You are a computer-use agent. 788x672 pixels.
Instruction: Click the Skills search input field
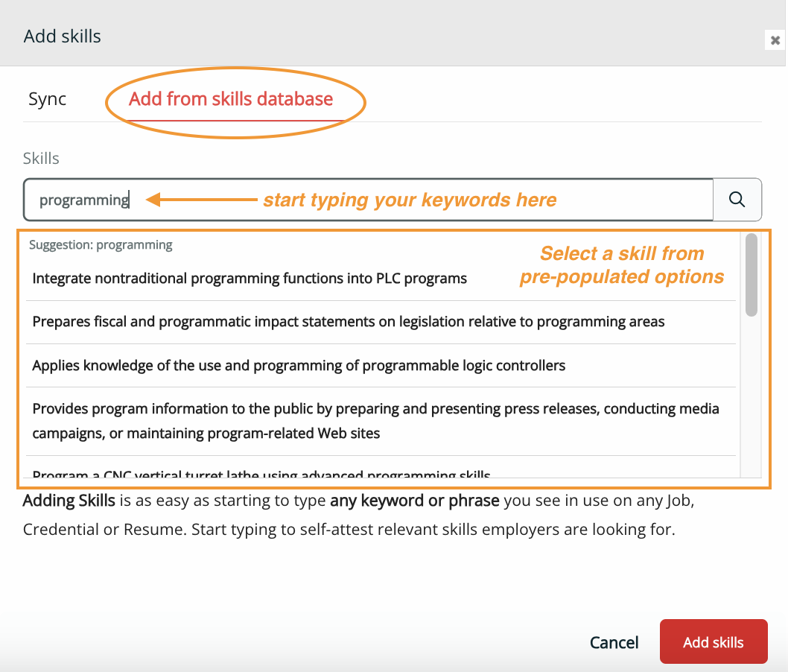(368, 200)
